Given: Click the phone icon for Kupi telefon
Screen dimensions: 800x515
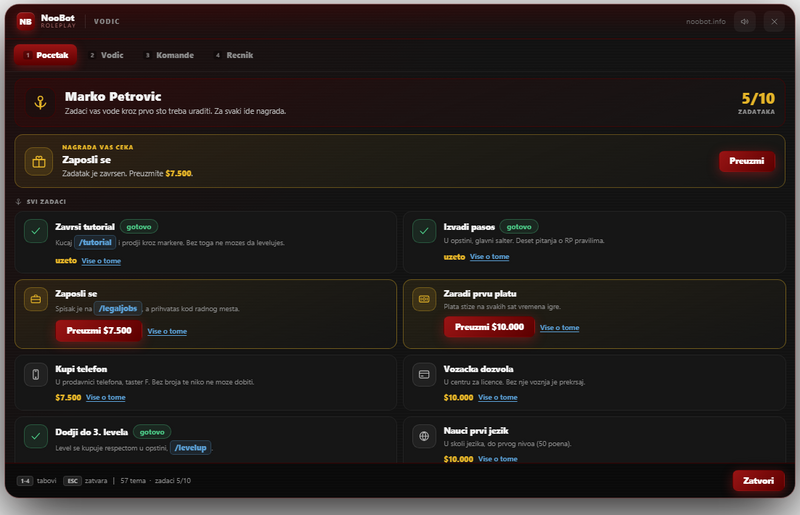Looking at the screenshot, I should [x=36, y=375].
